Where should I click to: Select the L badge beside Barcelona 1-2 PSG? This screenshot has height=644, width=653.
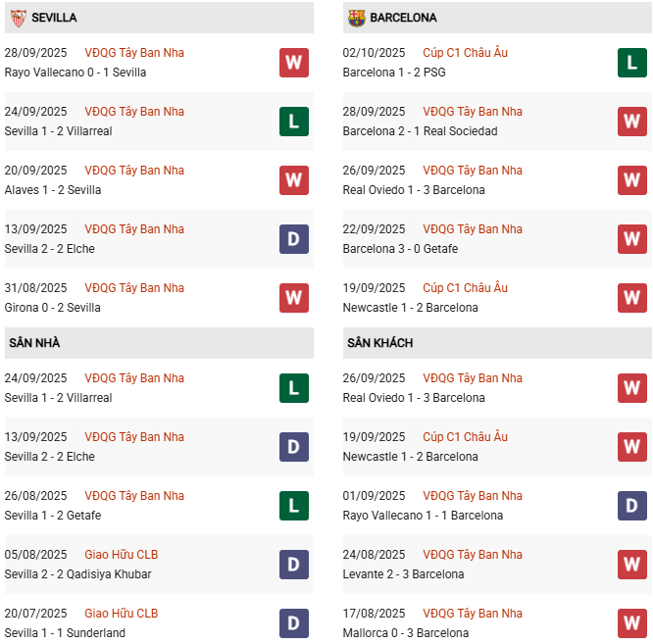click(x=632, y=63)
